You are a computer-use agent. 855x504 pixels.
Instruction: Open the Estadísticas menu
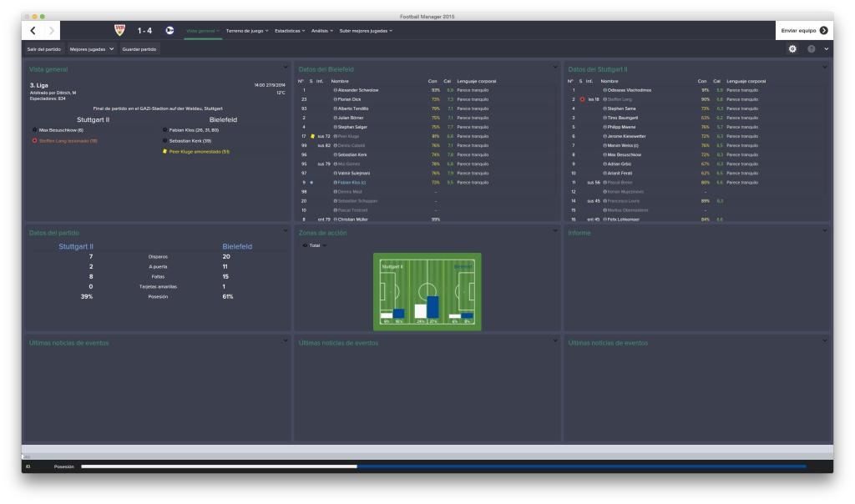290,31
